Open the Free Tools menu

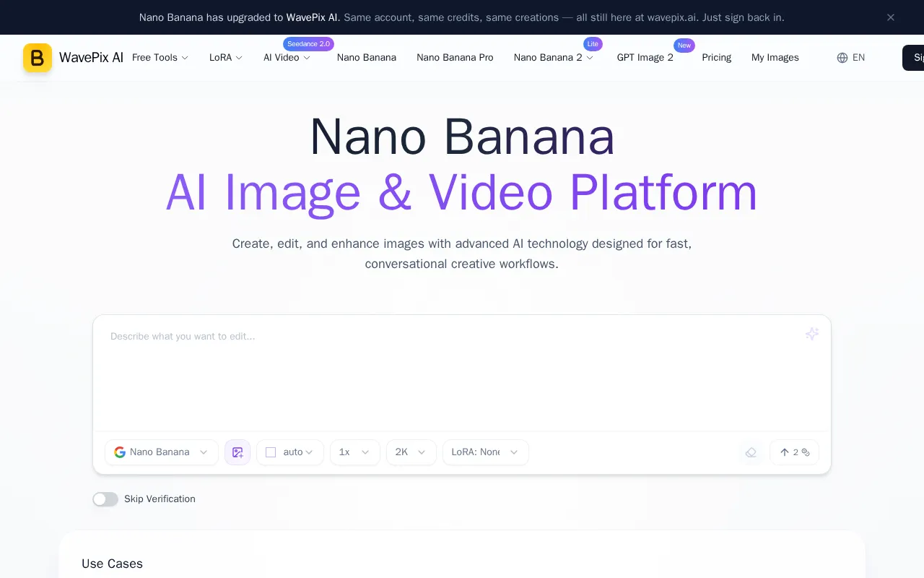[160, 58]
